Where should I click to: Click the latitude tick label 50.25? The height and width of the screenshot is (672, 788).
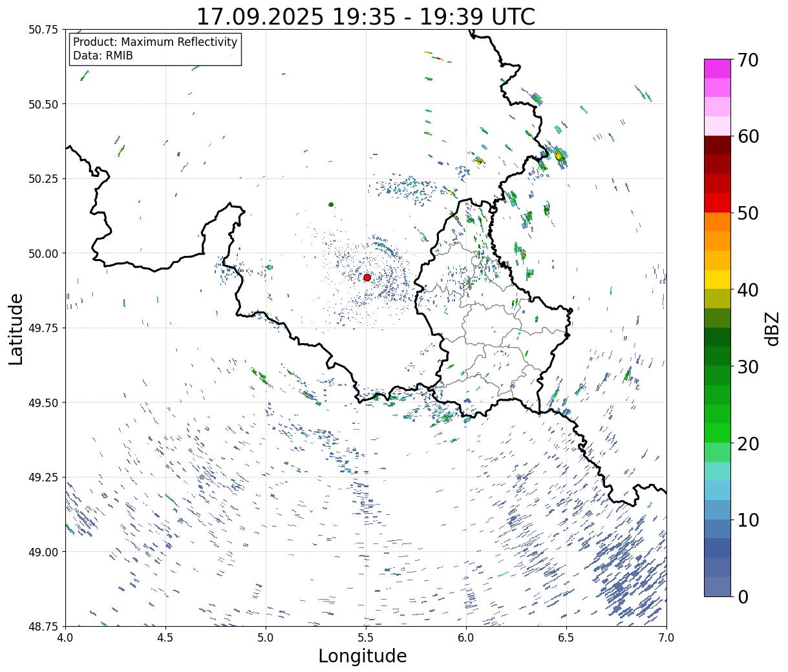click(x=43, y=178)
